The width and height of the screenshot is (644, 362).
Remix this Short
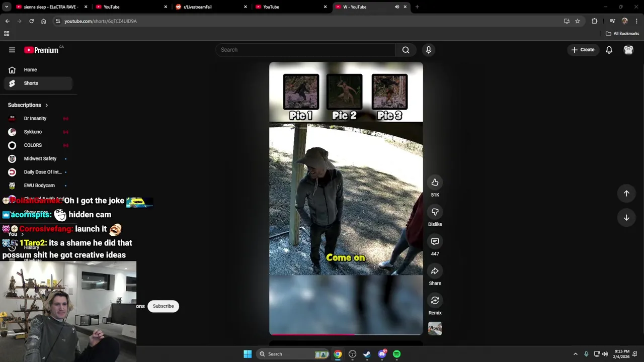pyautogui.click(x=435, y=301)
